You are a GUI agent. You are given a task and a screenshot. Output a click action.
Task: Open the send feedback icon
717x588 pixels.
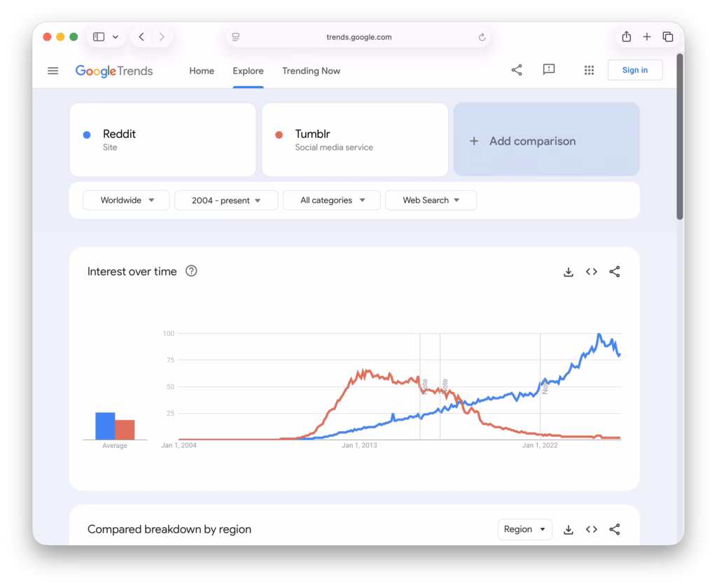tap(549, 70)
